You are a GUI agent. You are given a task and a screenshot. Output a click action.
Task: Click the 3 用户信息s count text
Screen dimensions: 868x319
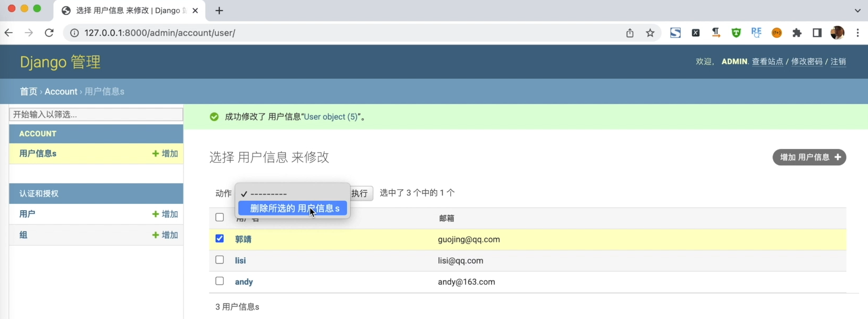click(237, 306)
